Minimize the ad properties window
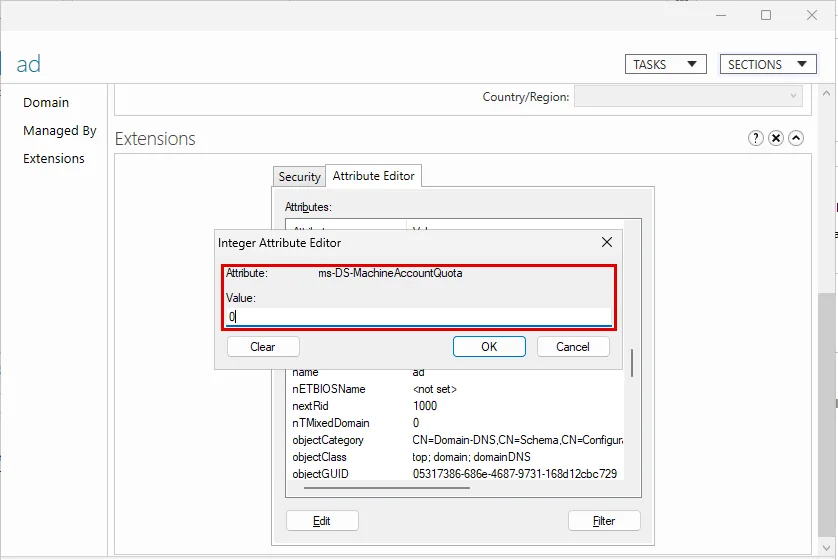Viewport: 838px width, 560px height. 721,15
